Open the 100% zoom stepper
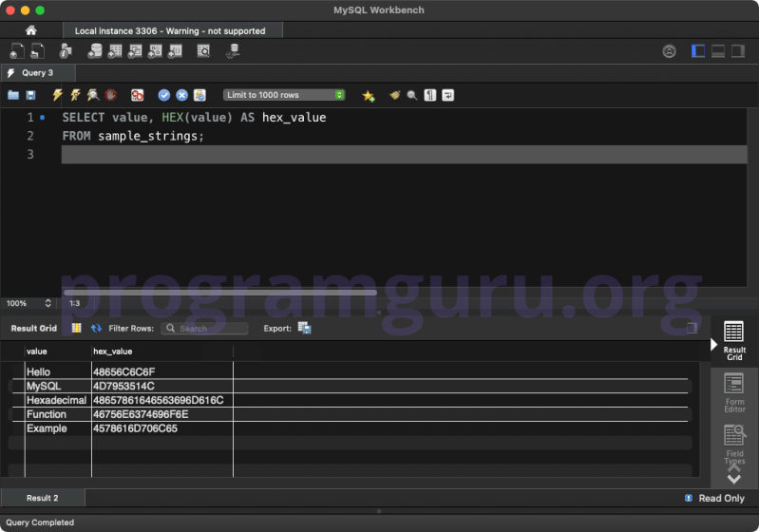The image size is (759, 532). point(47,303)
